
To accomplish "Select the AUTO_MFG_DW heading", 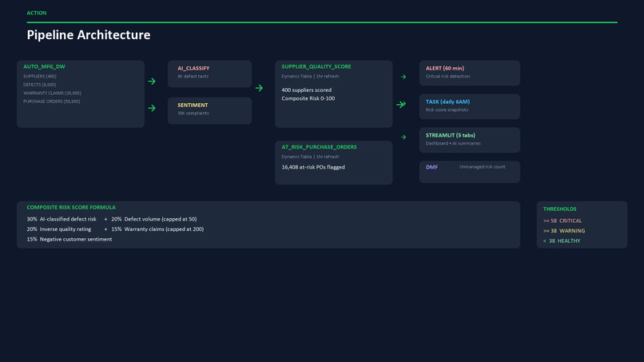I will click(44, 66).
